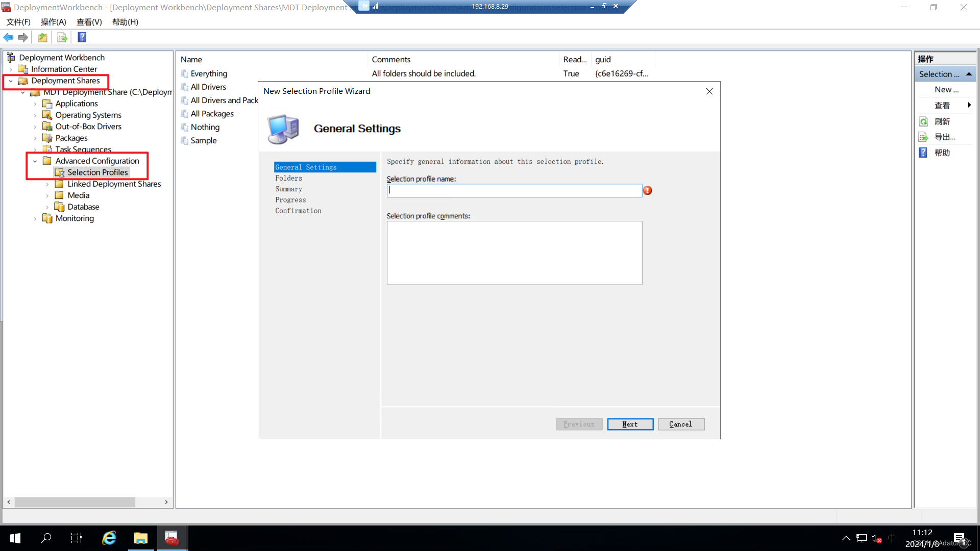Screen dimensions: 980x551
Task: Click the Export list toolbar icon
Action: (x=62, y=37)
